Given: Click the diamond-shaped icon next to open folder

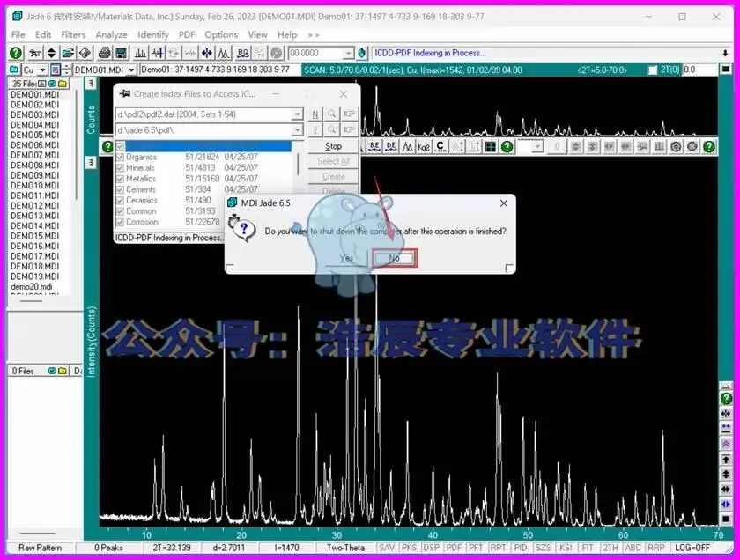Looking at the screenshot, I should [85, 53].
